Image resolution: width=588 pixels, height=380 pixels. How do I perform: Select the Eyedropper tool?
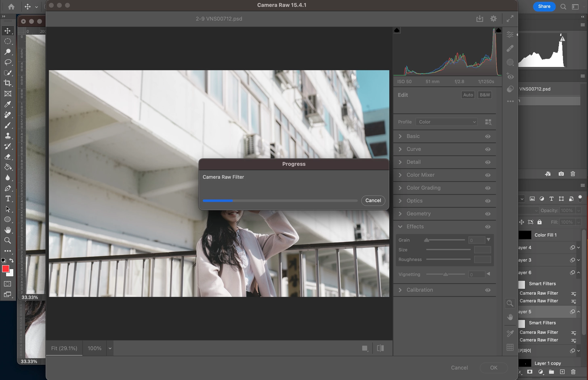click(8, 104)
